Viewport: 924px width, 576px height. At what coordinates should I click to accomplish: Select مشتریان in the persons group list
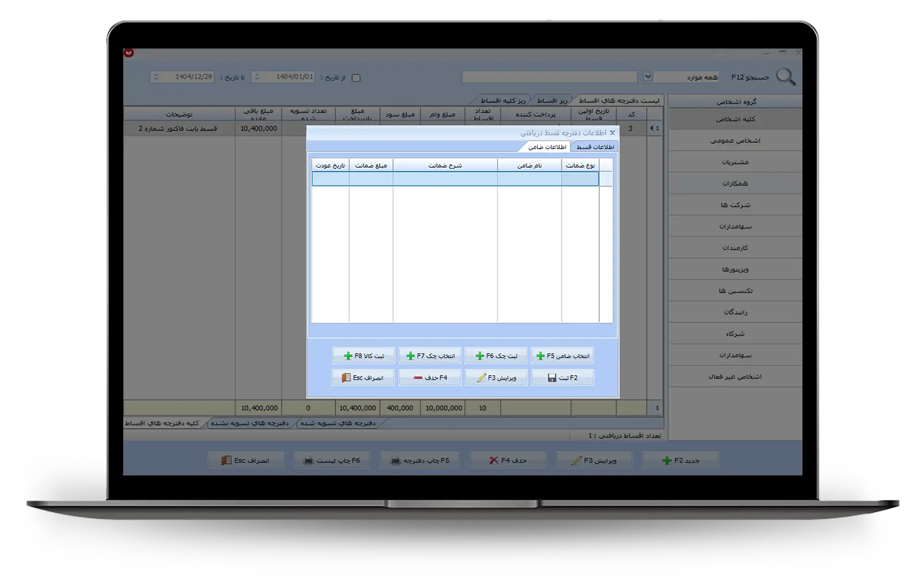tap(735, 162)
